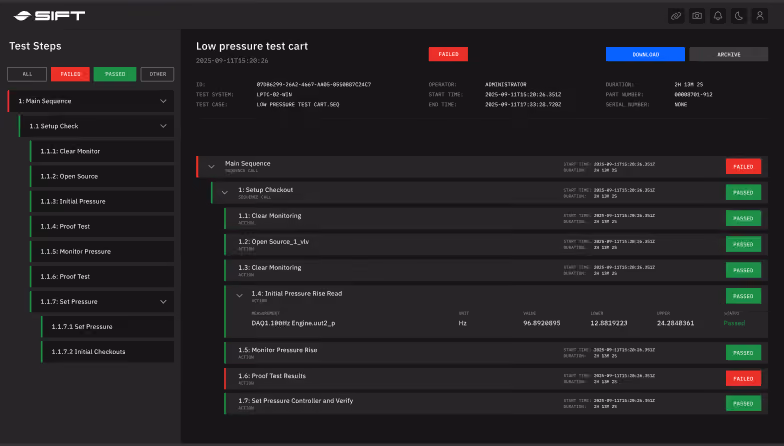Collapse 1.4: Initial Pressure Rise Read

click(240, 296)
